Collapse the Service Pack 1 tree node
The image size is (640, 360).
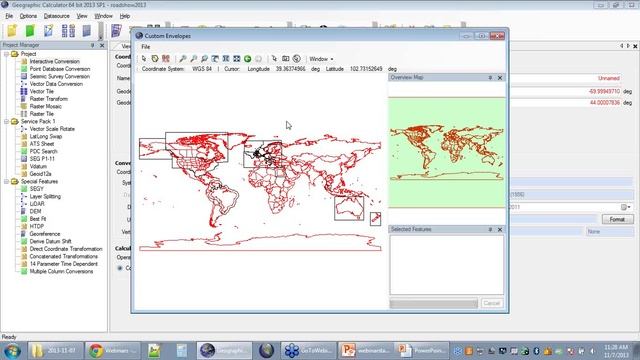[x=6, y=121]
